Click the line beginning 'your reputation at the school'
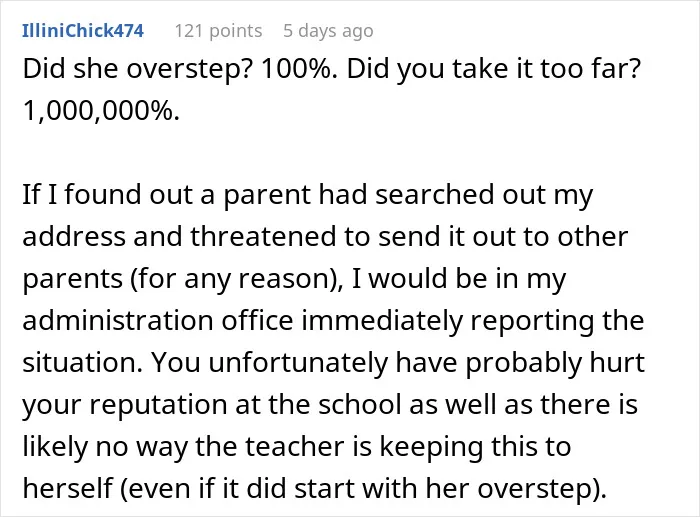 coord(330,405)
